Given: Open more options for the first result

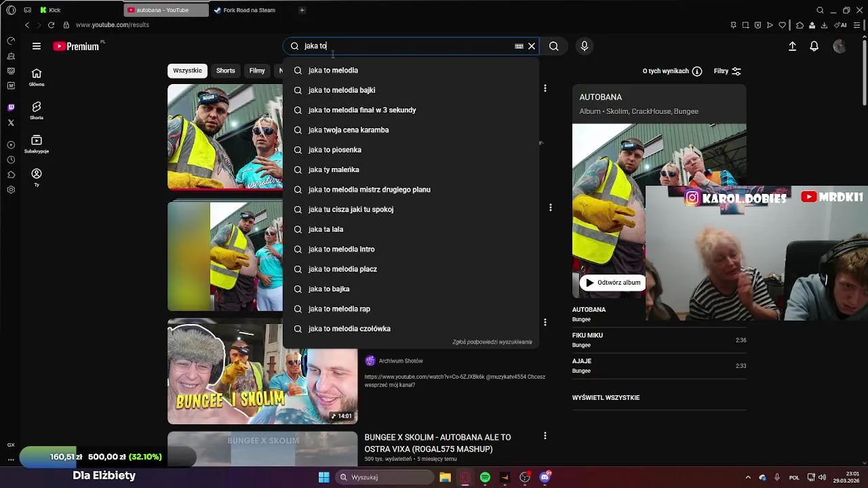Looking at the screenshot, I should click(545, 88).
